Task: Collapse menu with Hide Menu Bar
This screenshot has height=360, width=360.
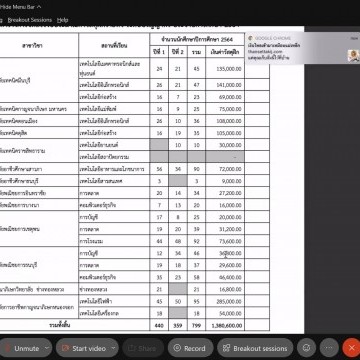Action: (x=20, y=7)
